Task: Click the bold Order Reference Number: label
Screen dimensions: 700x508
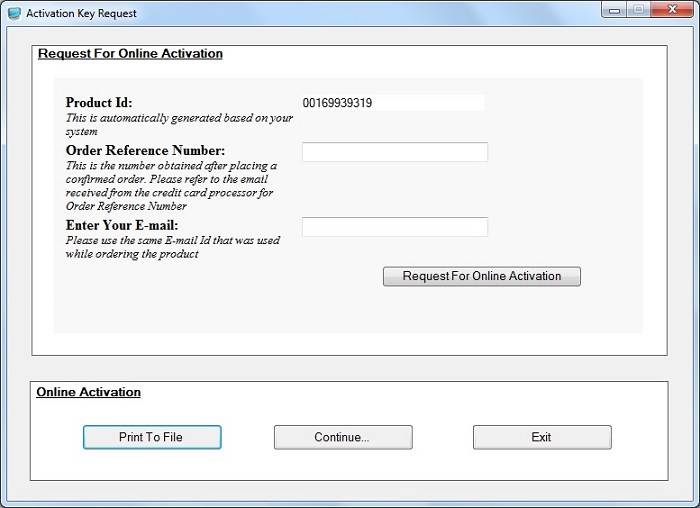Action: click(145, 150)
